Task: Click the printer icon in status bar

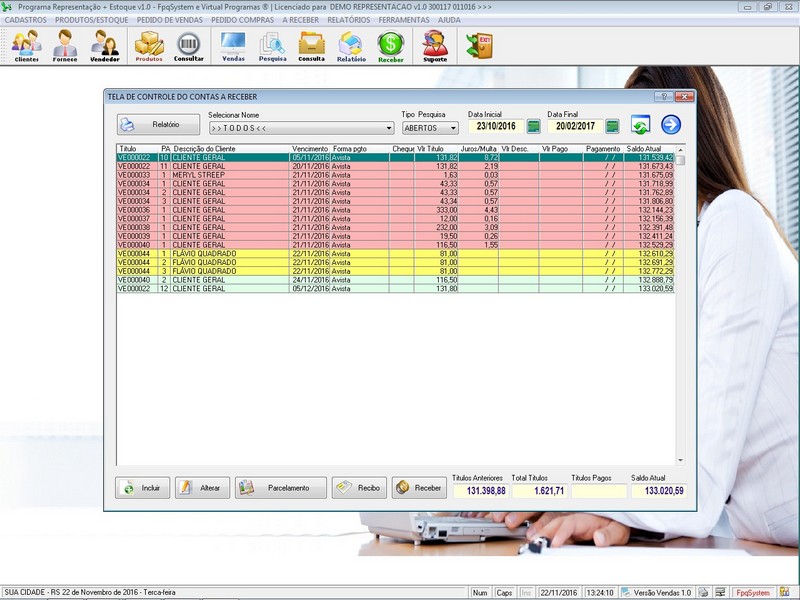Action: 704,592
